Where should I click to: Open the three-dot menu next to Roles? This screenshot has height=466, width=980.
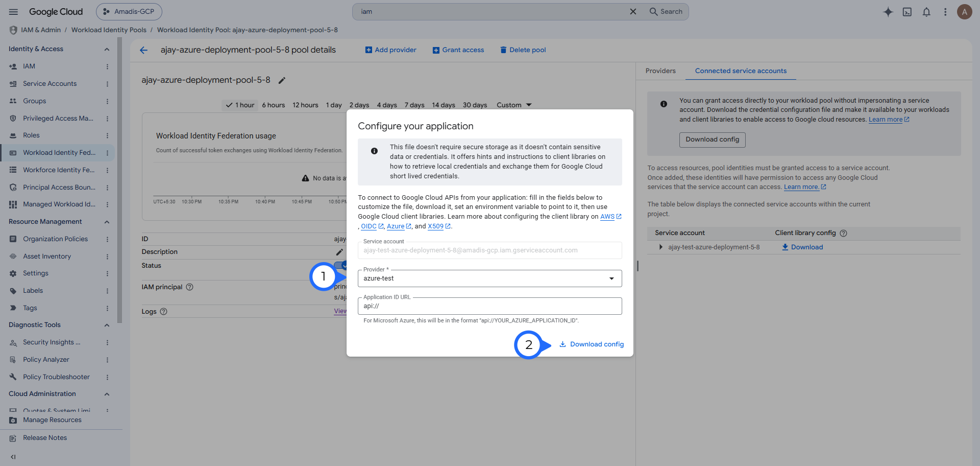tap(107, 135)
